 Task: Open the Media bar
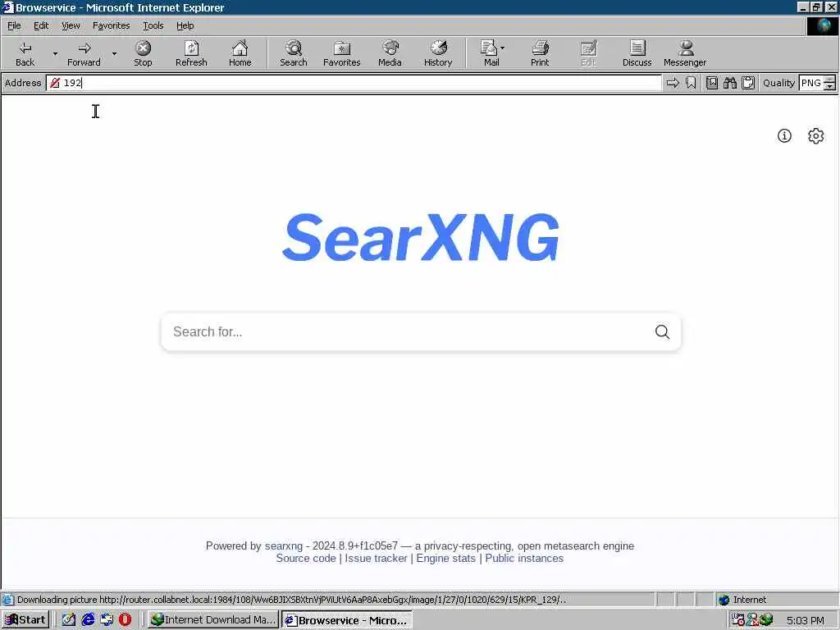coord(390,53)
